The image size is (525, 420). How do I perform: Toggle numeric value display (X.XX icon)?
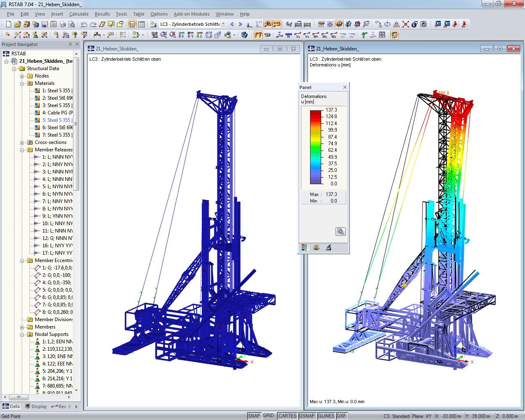(x=276, y=24)
